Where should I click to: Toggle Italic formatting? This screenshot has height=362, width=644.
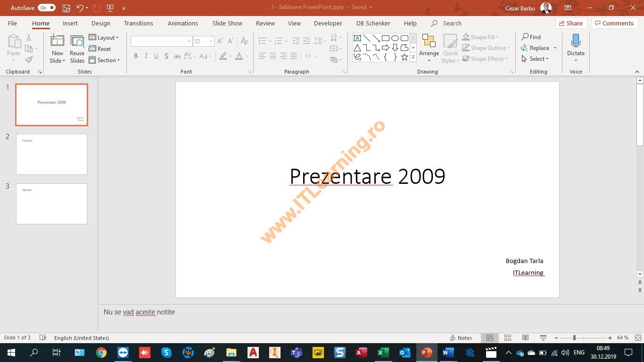coord(146,56)
